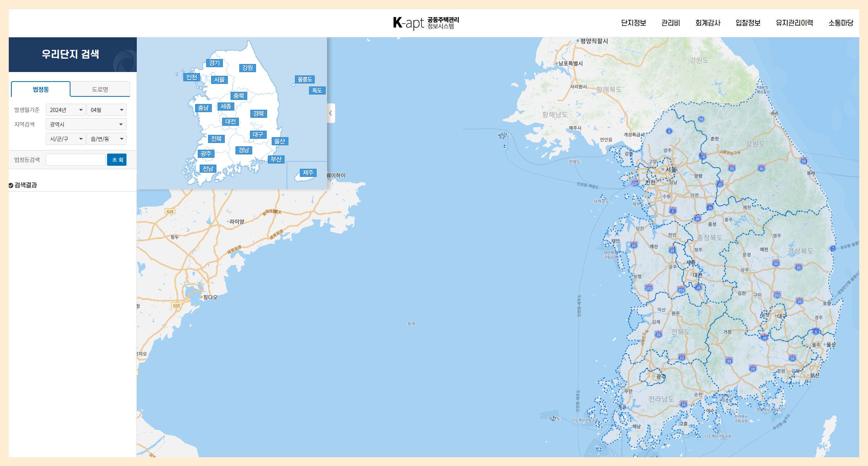Collapse the region map panel arrow
This screenshot has width=868, height=466.
[x=331, y=113]
